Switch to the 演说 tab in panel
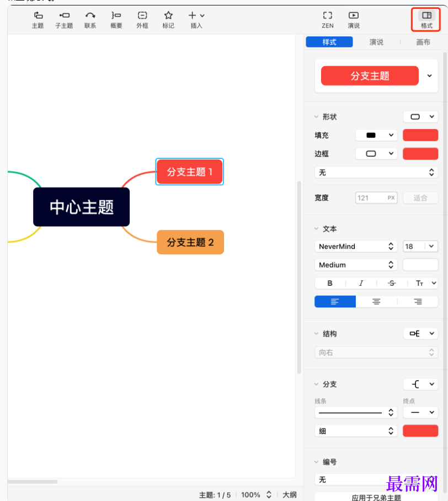 coord(376,42)
